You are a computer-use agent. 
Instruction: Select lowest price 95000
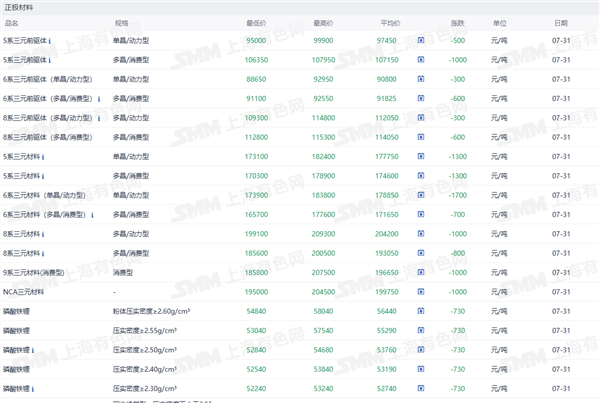[256, 41]
